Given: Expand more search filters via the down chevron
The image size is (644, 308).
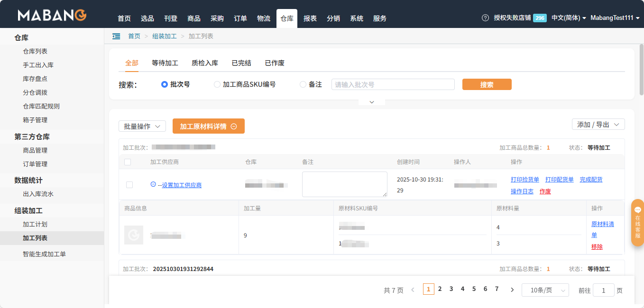Looking at the screenshot, I should [371, 101].
